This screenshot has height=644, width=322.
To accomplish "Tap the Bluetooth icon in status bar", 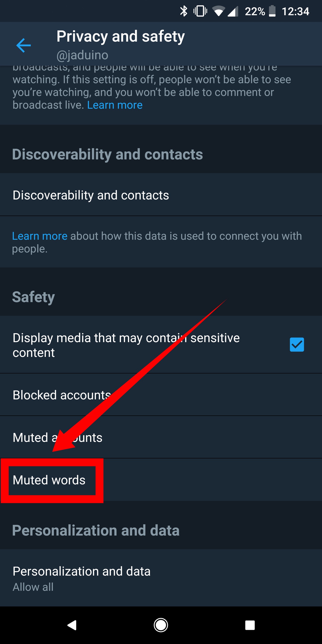I will coord(184,11).
